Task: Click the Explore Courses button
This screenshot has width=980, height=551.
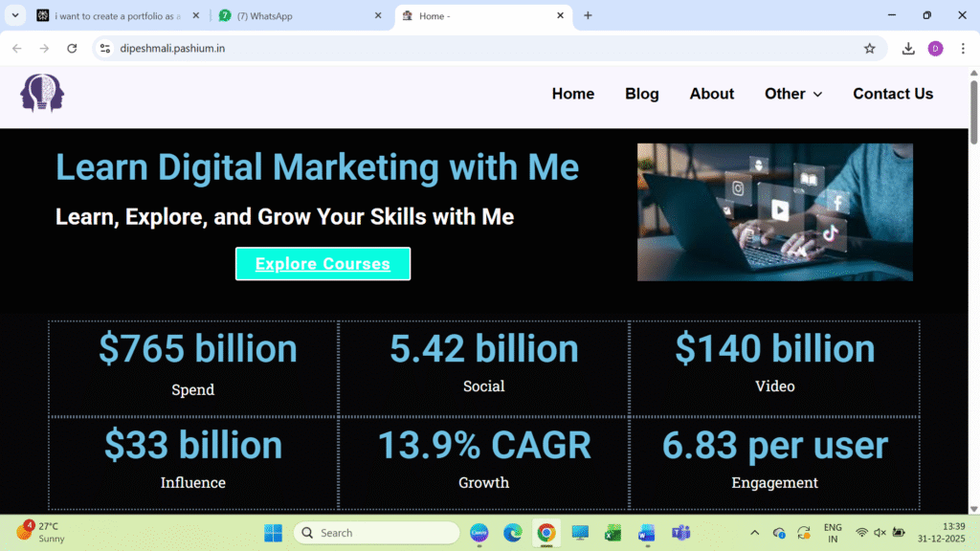Action: pyautogui.click(x=323, y=264)
